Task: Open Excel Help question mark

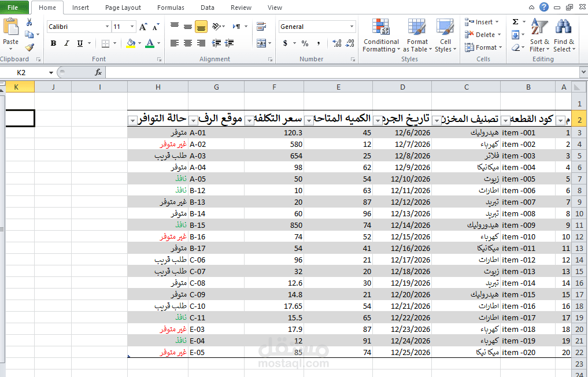Action: pos(543,7)
